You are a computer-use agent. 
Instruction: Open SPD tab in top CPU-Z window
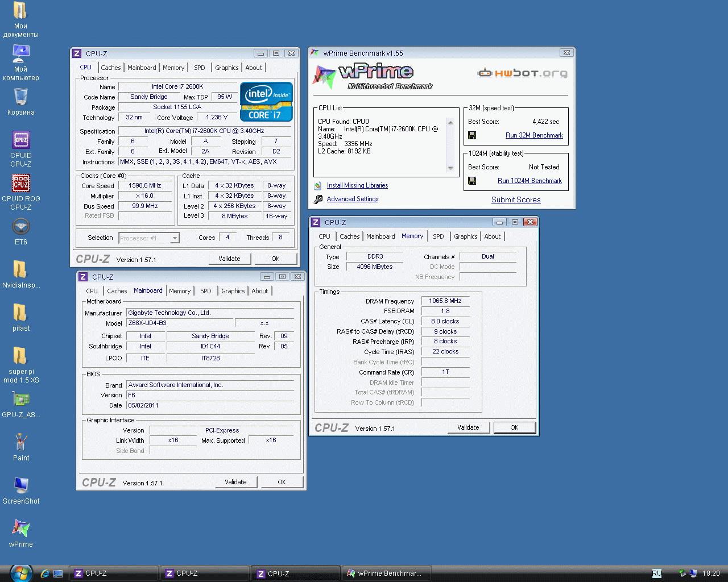(200, 68)
